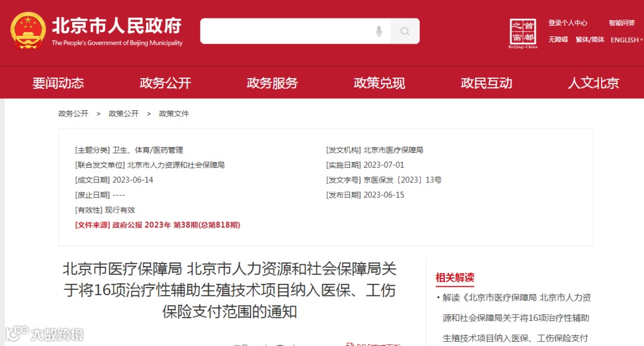
Task: Select the 成文日期 value 2023-06-14
Action: coord(132,180)
